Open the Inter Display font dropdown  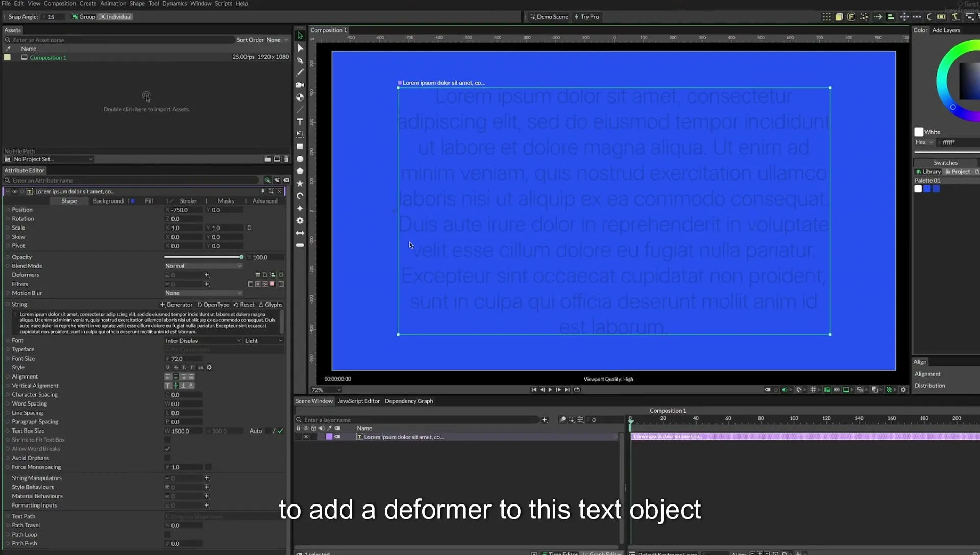(203, 341)
